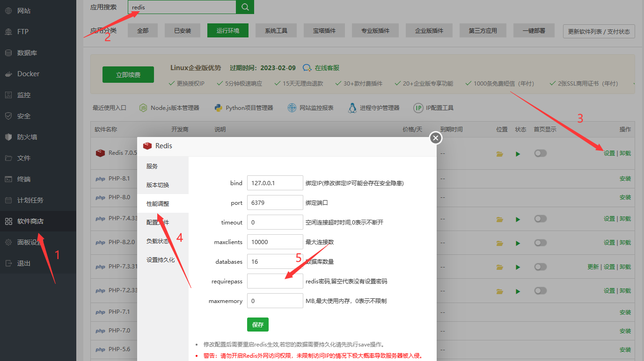Click the green search magnifier button
The height and width of the screenshot is (361, 644).
click(x=245, y=7)
